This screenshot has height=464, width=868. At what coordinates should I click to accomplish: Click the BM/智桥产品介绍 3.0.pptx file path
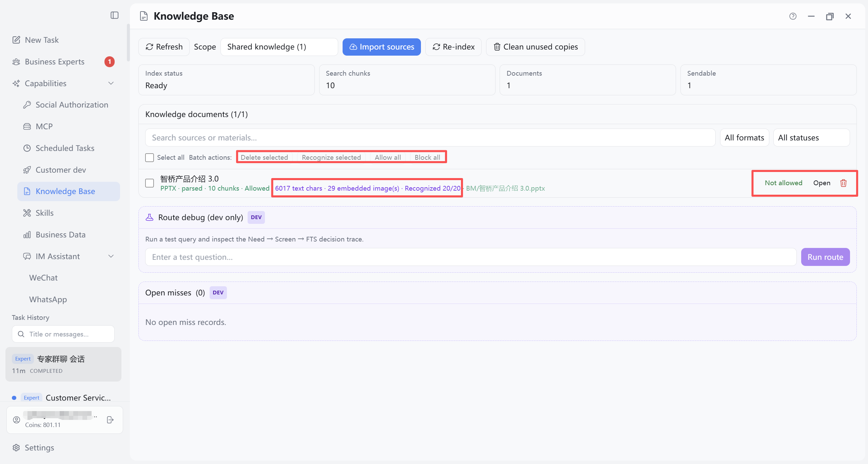(505, 189)
